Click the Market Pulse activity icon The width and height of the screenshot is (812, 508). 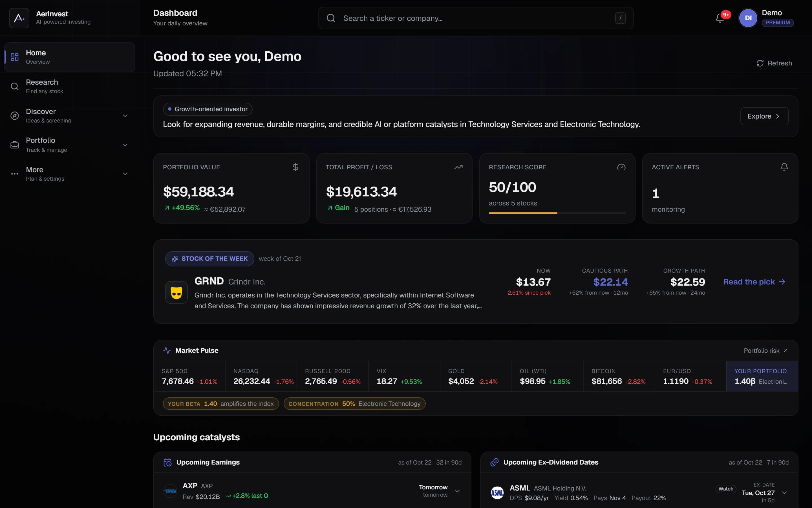pos(167,351)
